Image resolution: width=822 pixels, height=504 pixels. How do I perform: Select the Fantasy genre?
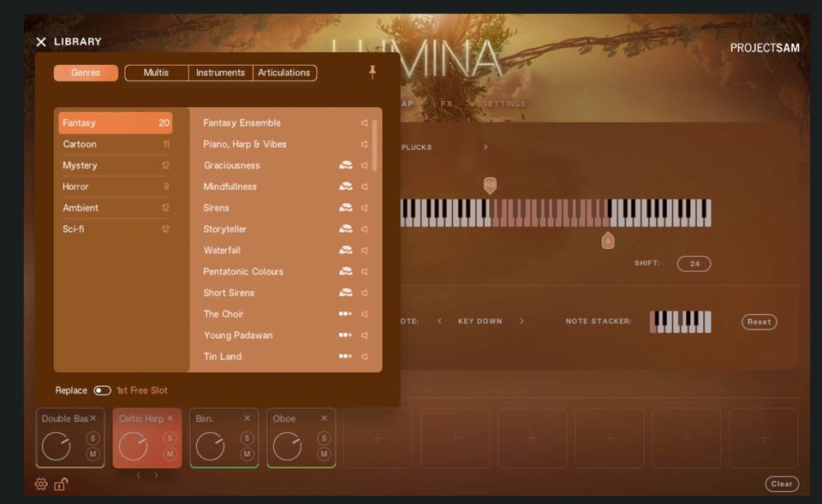click(116, 122)
